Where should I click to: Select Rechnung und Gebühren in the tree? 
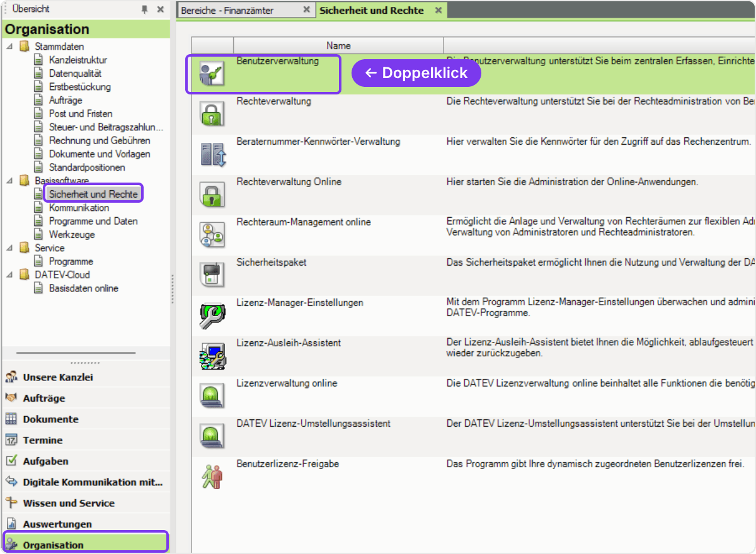100,140
